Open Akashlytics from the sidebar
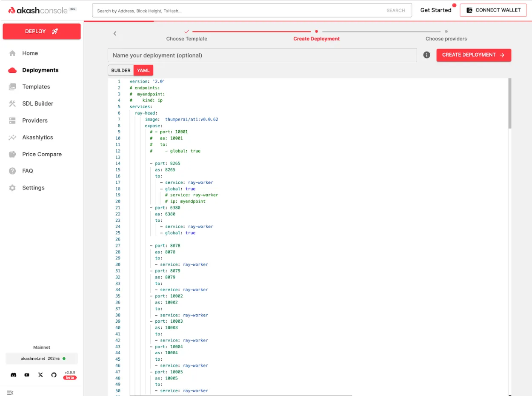Viewport: 532px width, 396px height. coord(37,138)
